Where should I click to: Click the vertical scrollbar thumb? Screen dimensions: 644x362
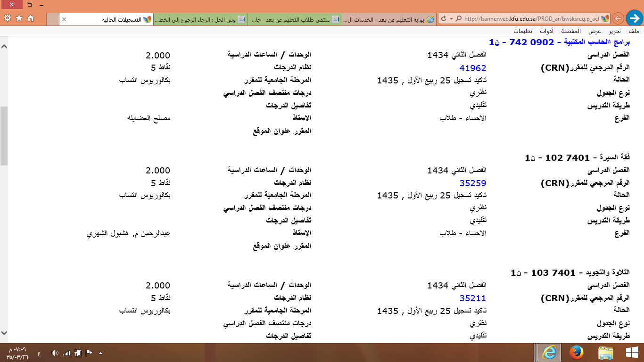point(4,136)
